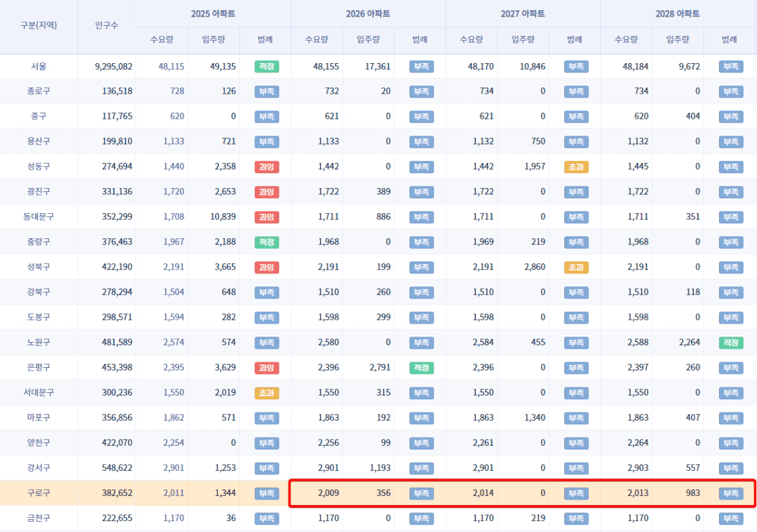The width and height of the screenshot is (757, 532).
Task: Select the 강서구 district name
Action: (x=39, y=468)
